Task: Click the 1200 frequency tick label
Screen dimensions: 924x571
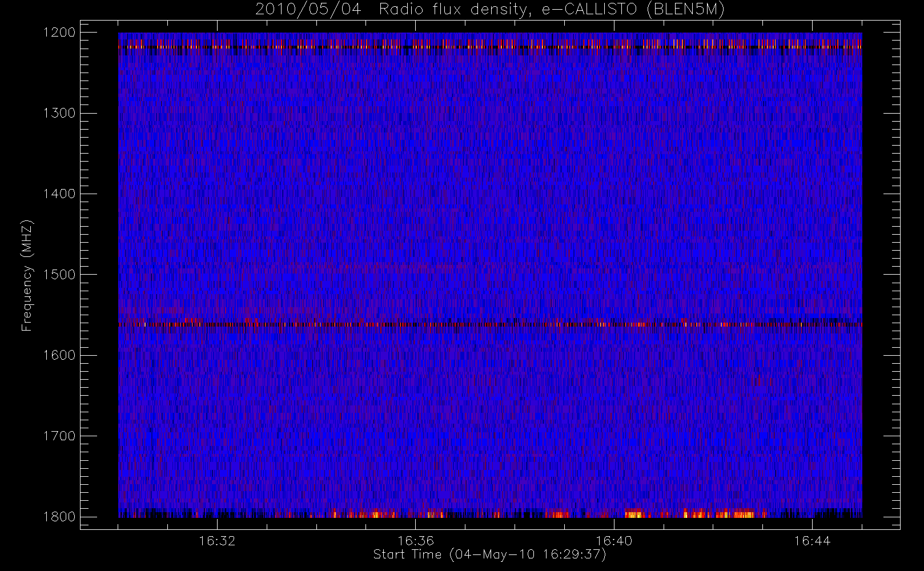Action: pos(59,33)
